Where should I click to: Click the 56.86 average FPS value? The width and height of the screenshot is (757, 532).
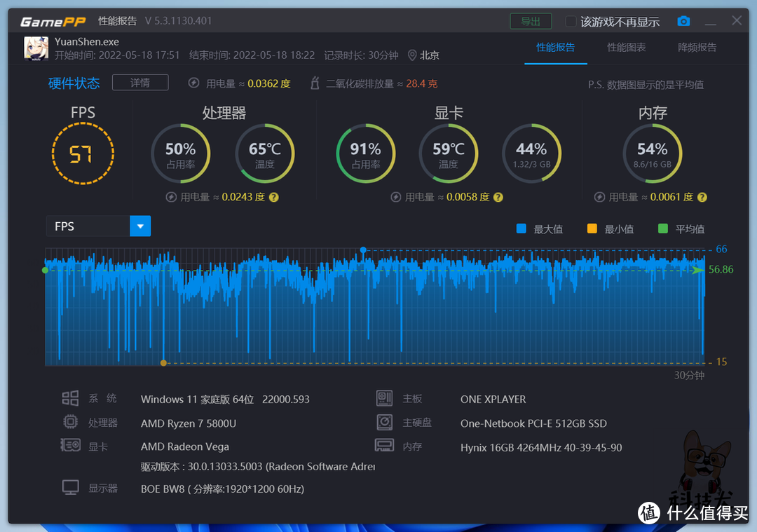click(721, 269)
